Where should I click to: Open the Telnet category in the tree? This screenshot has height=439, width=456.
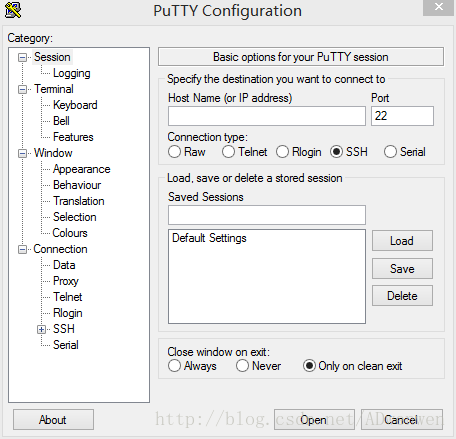tap(68, 297)
